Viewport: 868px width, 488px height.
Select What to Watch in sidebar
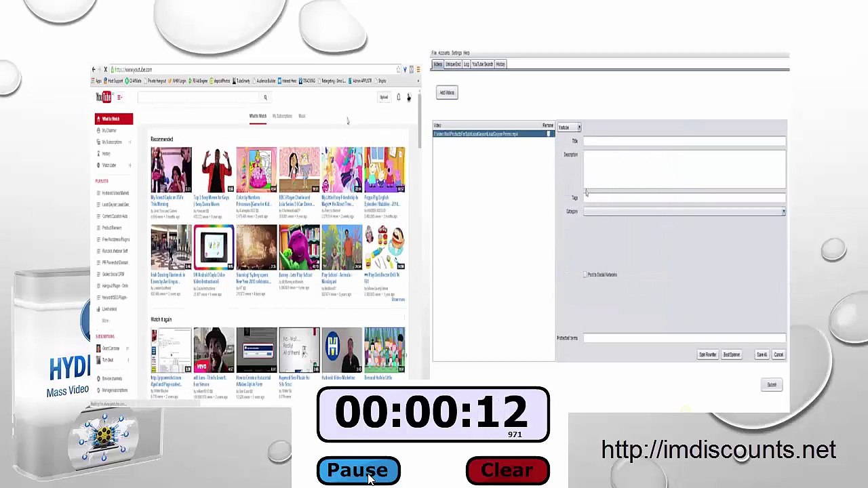(114, 119)
